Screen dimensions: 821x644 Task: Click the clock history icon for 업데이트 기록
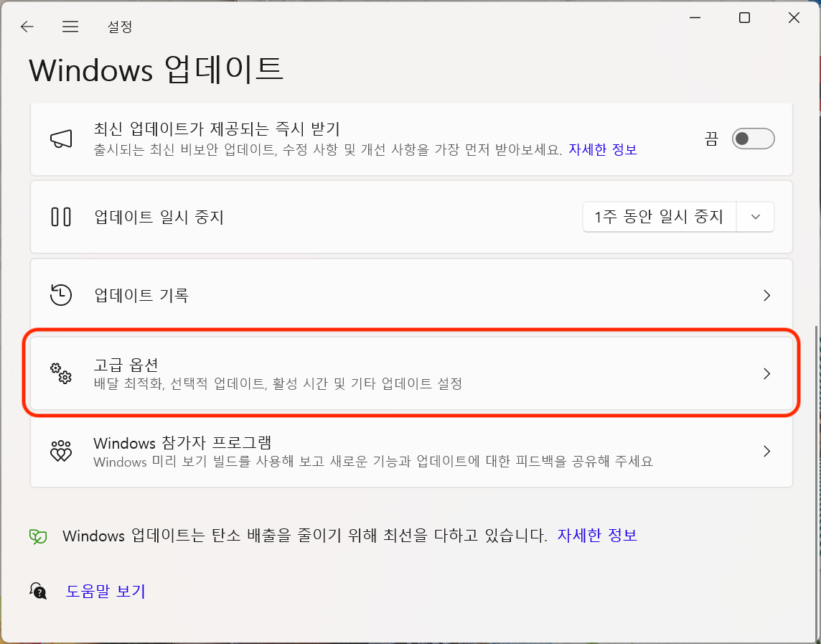[61, 295]
